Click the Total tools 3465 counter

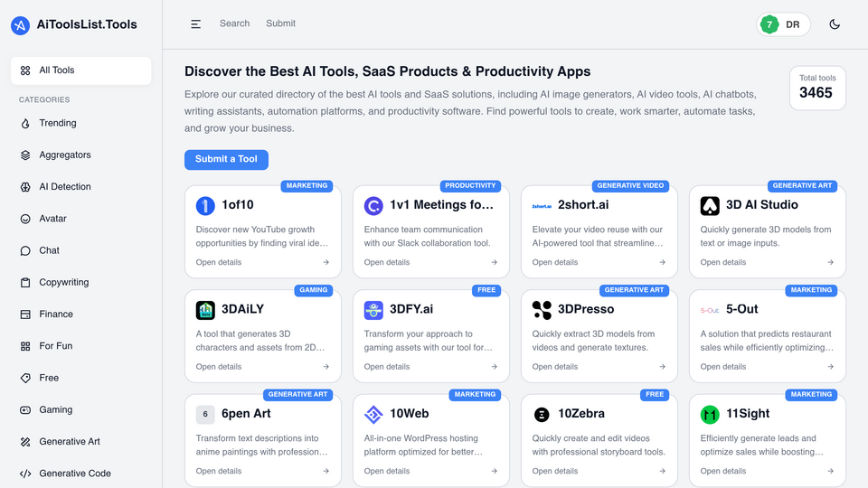(817, 88)
